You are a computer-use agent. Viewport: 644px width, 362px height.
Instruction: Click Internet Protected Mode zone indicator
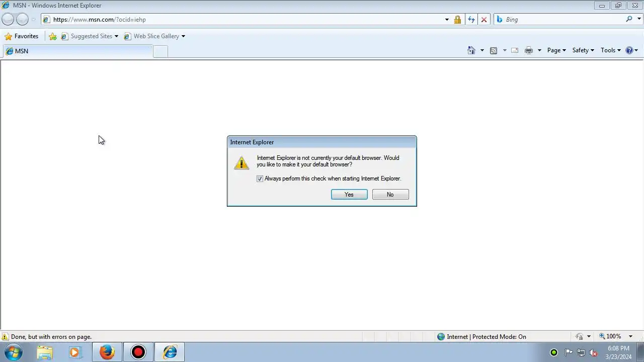[481, 337]
